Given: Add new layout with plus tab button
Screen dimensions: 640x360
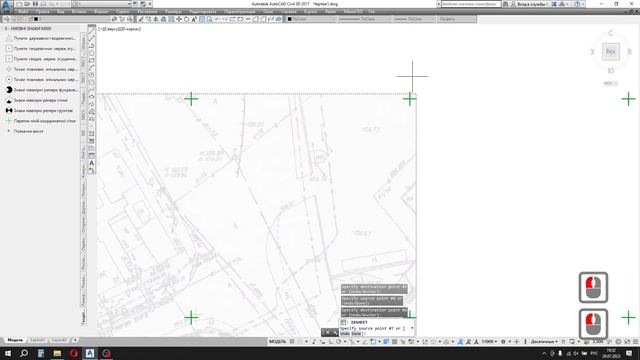Looking at the screenshot, I should [x=75, y=340].
